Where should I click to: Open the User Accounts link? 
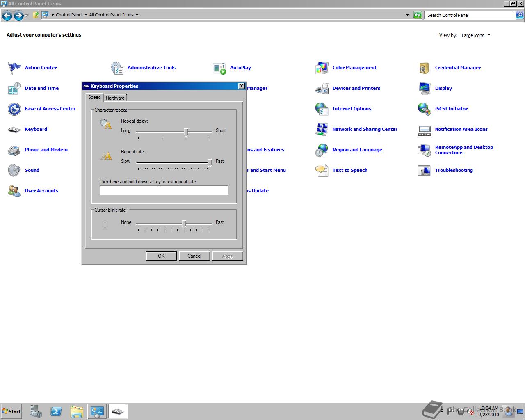point(41,191)
